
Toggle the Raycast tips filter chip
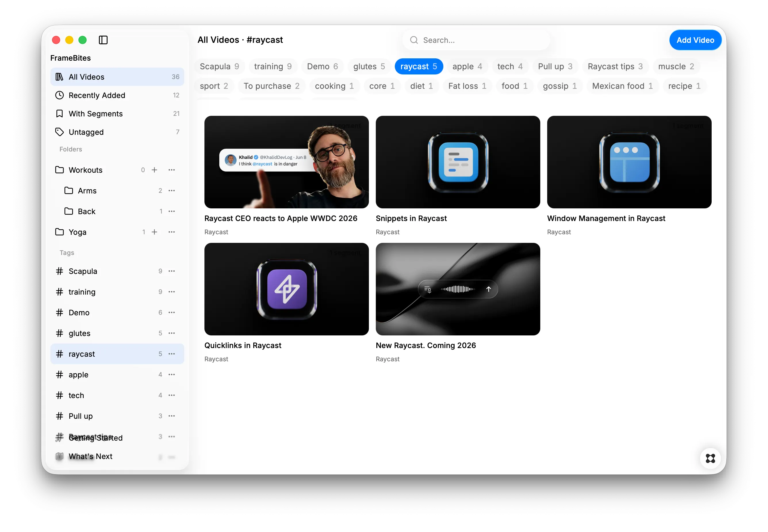[x=615, y=66]
